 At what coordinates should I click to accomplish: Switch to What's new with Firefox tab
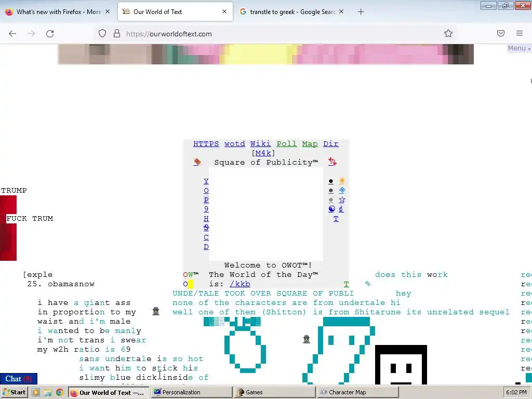pyautogui.click(x=59, y=12)
